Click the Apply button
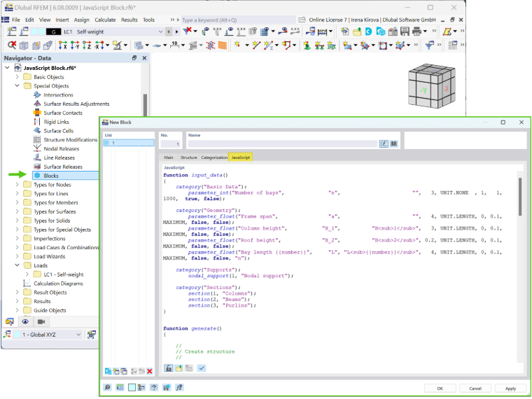This screenshot has height=399, width=532. (x=510, y=388)
